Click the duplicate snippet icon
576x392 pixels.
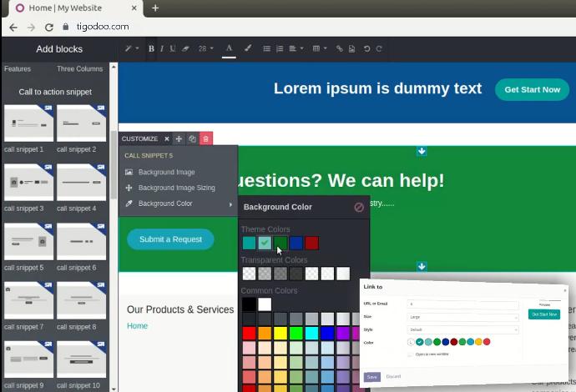tap(192, 139)
